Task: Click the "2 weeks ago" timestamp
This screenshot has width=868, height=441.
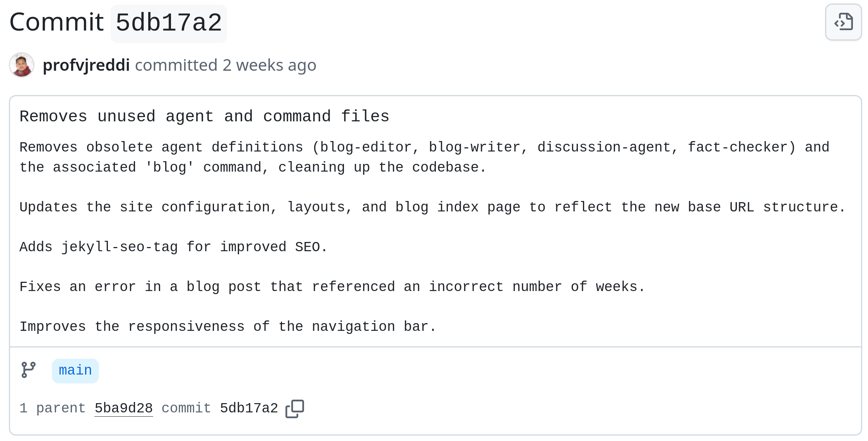Action: click(x=269, y=65)
